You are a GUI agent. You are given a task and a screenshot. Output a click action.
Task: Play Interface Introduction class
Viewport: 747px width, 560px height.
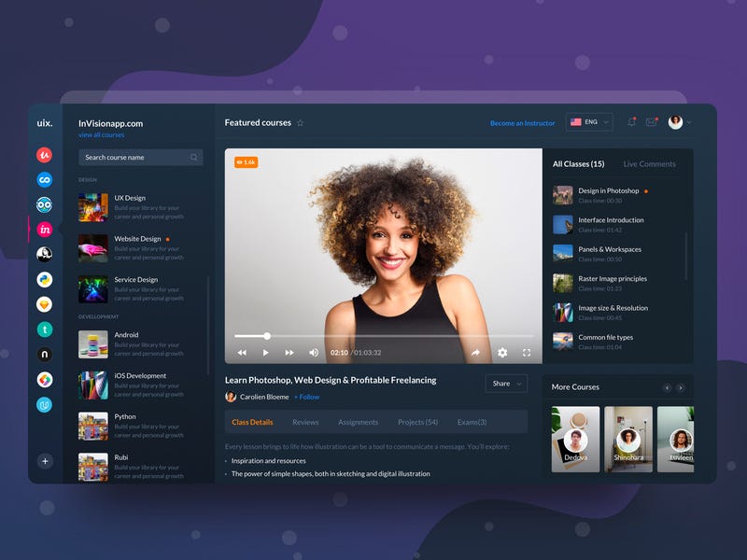coord(599,224)
